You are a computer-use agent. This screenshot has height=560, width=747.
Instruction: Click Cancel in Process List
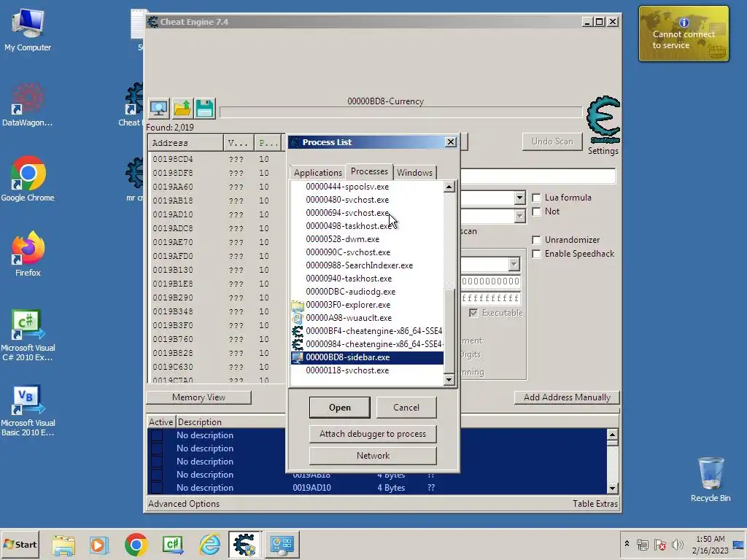pyautogui.click(x=406, y=408)
